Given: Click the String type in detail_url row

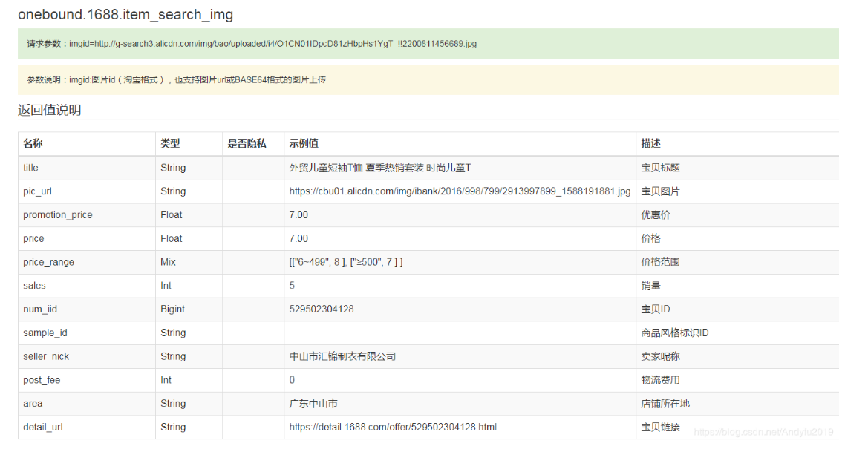Looking at the screenshot, I should pyautogui.click(x=173, y=427).
